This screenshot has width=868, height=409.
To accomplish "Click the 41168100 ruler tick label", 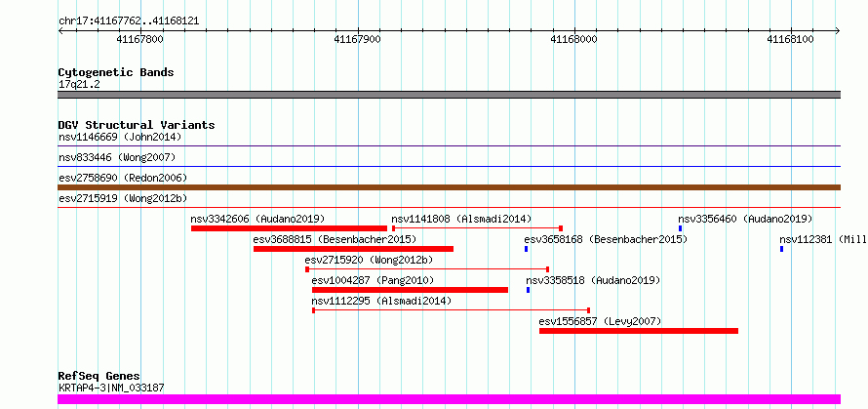I will 791,39.
